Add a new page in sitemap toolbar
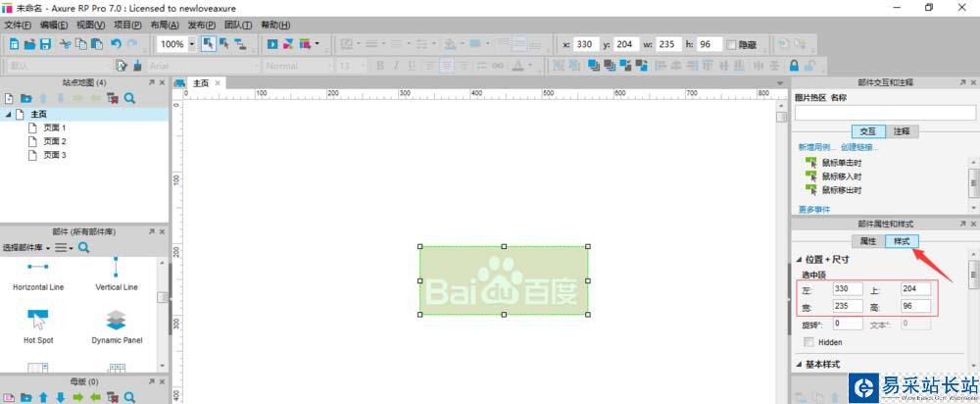Image resolution: width=980 pixels, height=404 pixels. coord(9,98)
